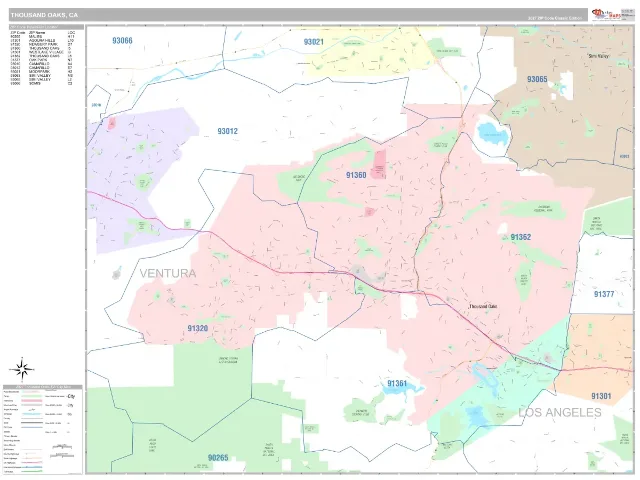Select the 93012 ZIP code label

point(227,131)
